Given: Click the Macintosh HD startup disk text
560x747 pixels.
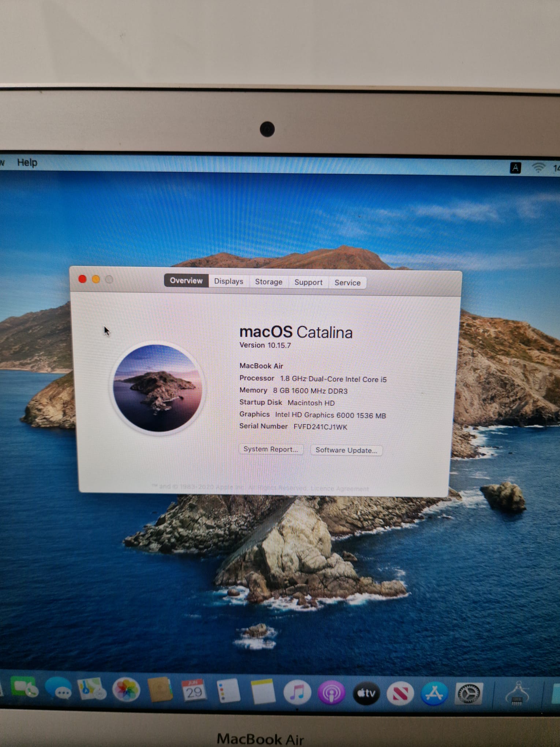Looking at the screenshot, I should tap(311, 403).
